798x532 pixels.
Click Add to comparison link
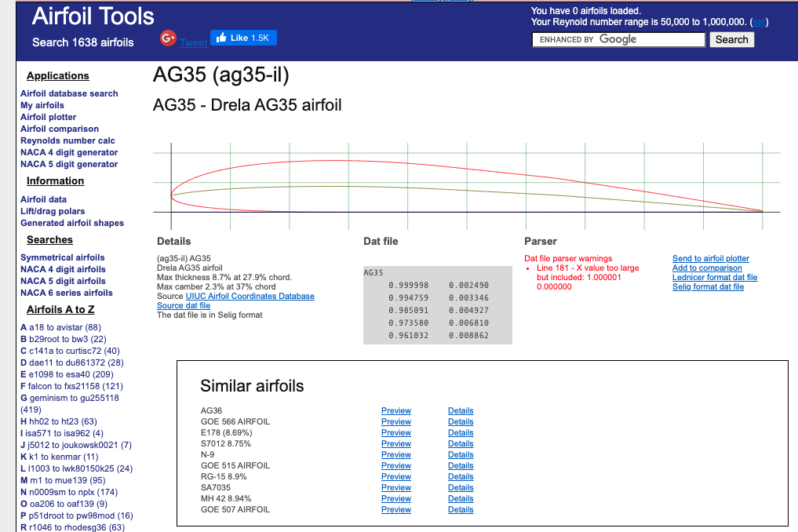coord(707,268)
